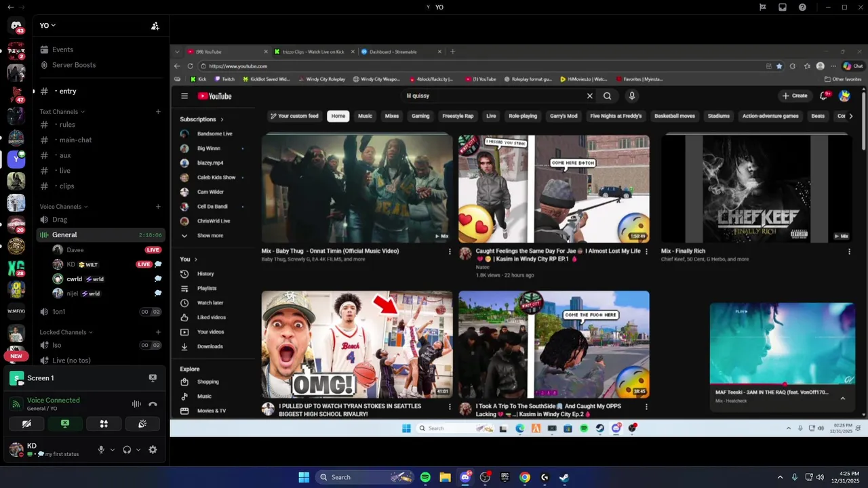Screen dimensions: 868x488
Task: Open the noise suppression waveform icon
Action: tap(136, 404)
